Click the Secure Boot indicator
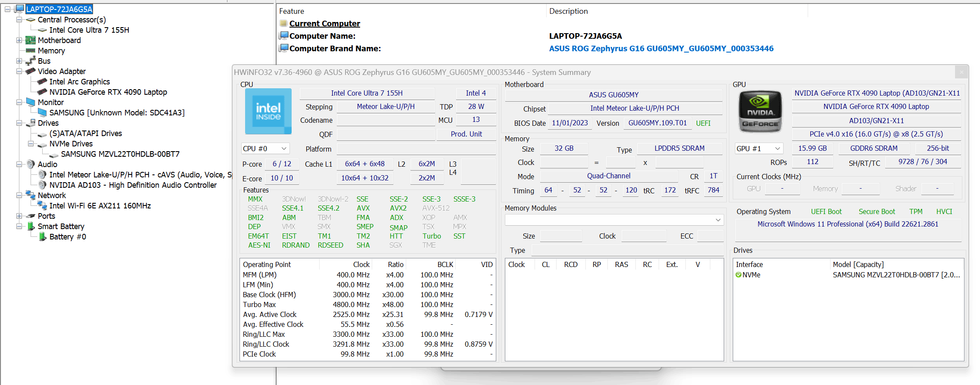 877,211
